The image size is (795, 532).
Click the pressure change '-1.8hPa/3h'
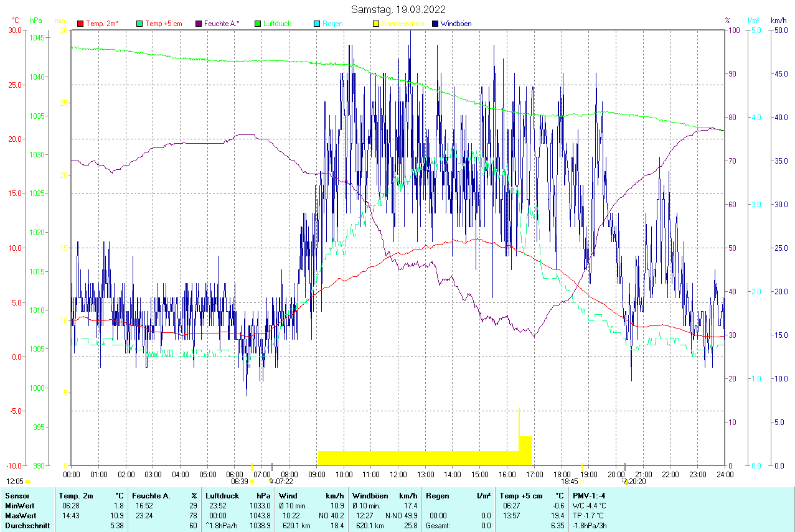pyautogui.click(x=591, y=526)
